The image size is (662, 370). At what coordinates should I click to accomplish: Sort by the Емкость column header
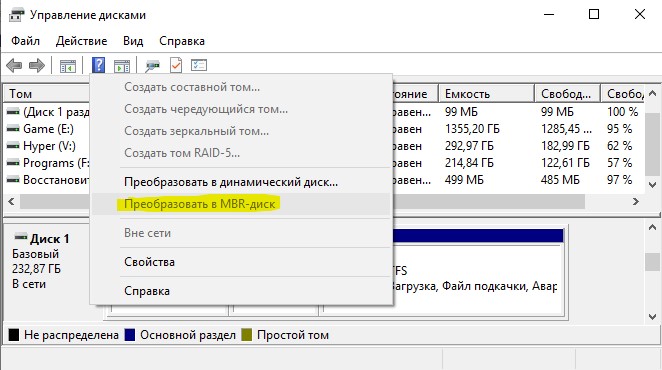[x=486, y=94]
